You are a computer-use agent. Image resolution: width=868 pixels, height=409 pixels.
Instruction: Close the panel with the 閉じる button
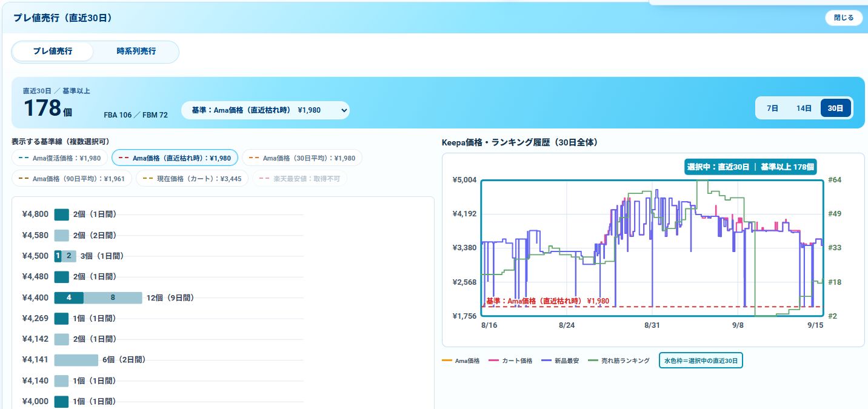click(x=844, y=18)
